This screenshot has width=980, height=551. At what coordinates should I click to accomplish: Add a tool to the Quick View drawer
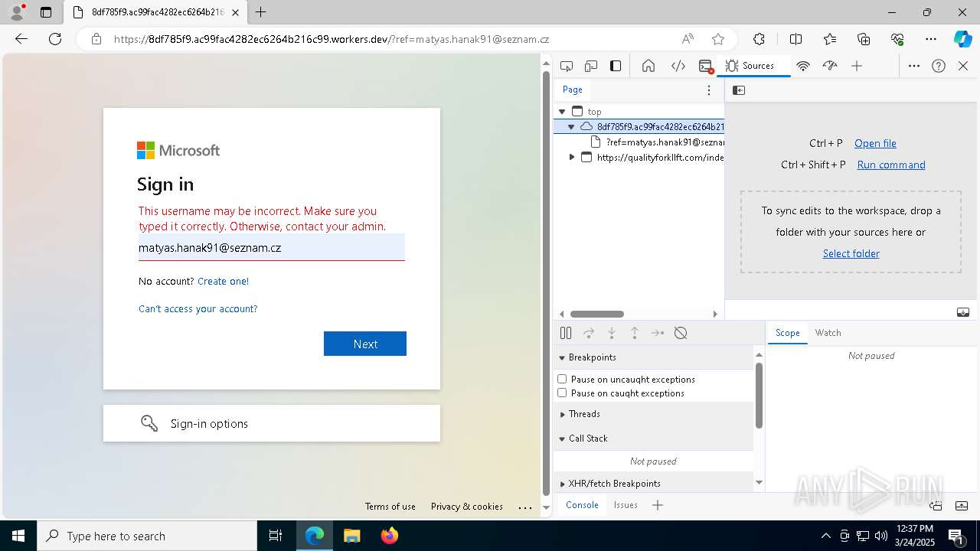(658, 505)
